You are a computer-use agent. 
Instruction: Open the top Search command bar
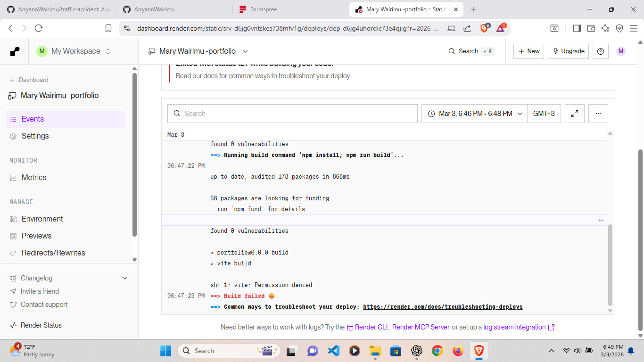471,51
